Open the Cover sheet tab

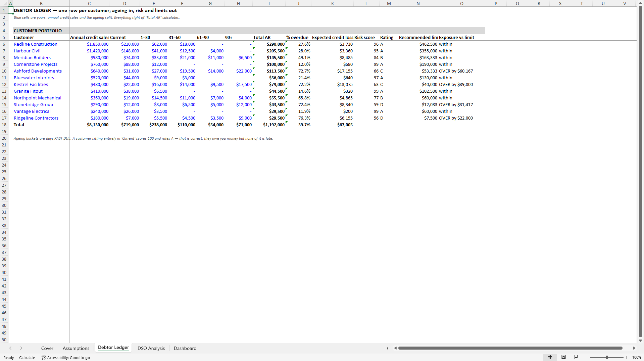(47, 348)
